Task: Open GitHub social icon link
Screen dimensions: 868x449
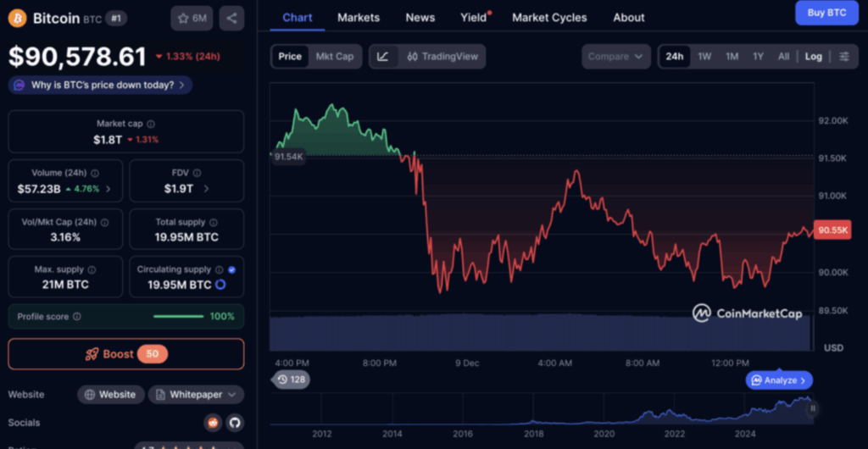Action: click(x=234, y=422)
